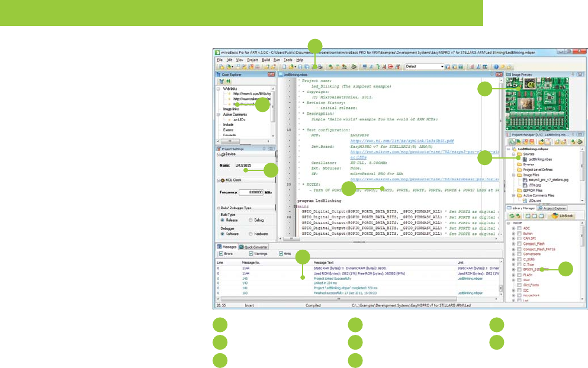Screen dimensions: 588x368
Task: Switch to the Project Explorer tab
Action: click(x=552, y=208)
